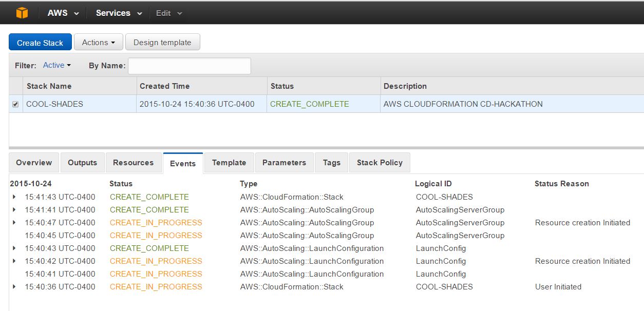This screenshot has height=311, width=644.
Task: Click Resource creation Initiated at 15:40:47
Action: point(582,223)
